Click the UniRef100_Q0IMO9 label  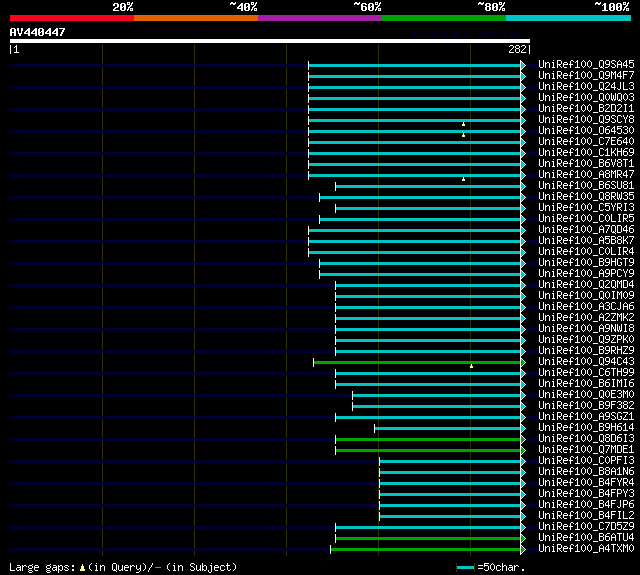586,296
